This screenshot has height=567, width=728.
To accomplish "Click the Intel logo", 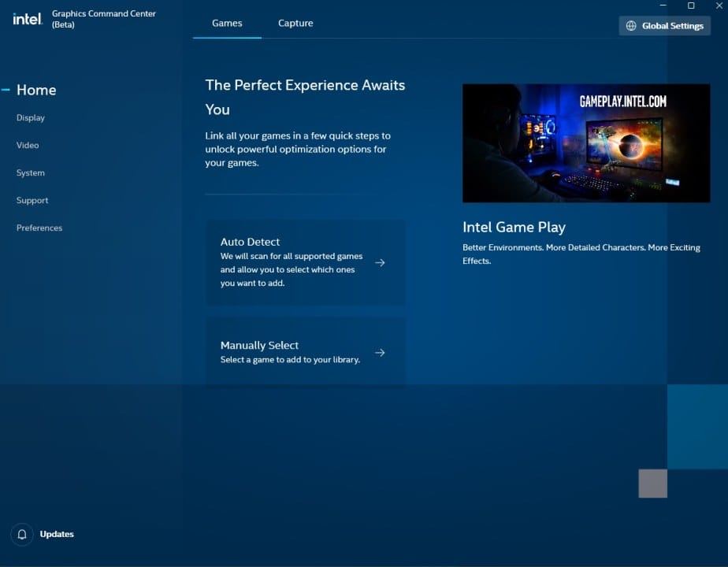I will [x=27, y=19].
